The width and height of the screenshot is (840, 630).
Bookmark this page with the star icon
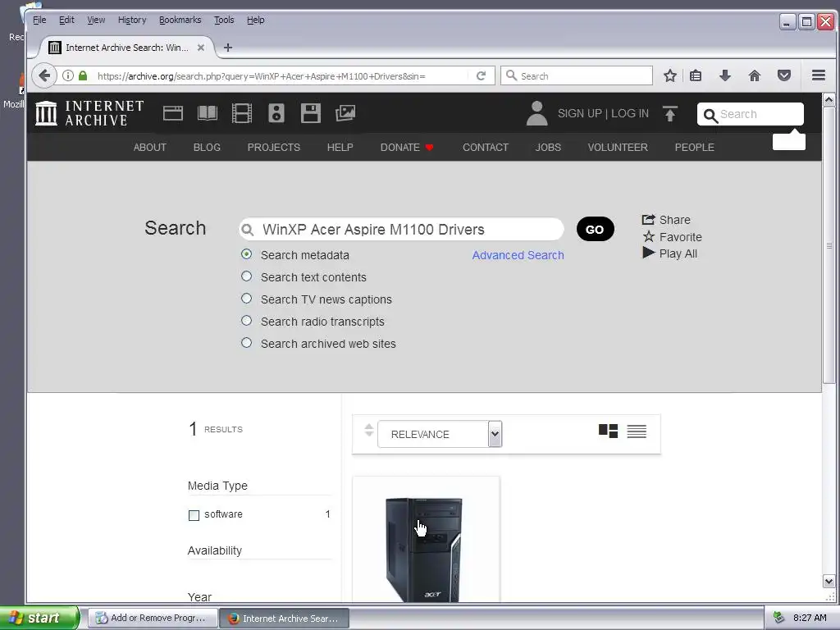669,75
